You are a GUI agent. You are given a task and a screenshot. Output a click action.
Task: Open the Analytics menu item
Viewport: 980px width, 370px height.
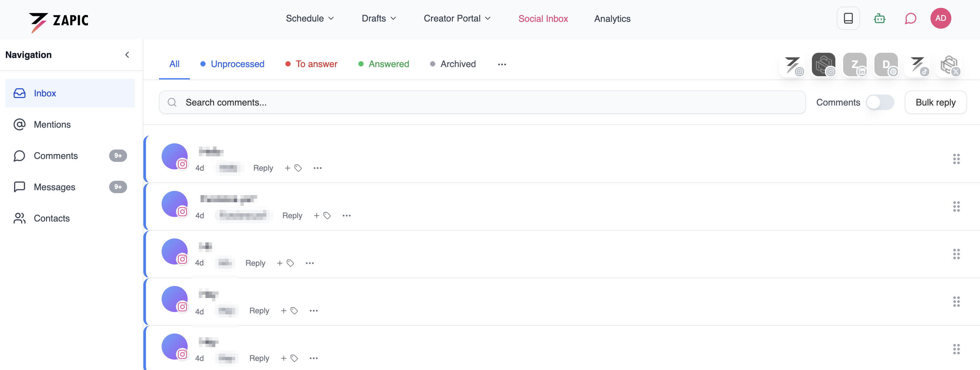point(612,18)
